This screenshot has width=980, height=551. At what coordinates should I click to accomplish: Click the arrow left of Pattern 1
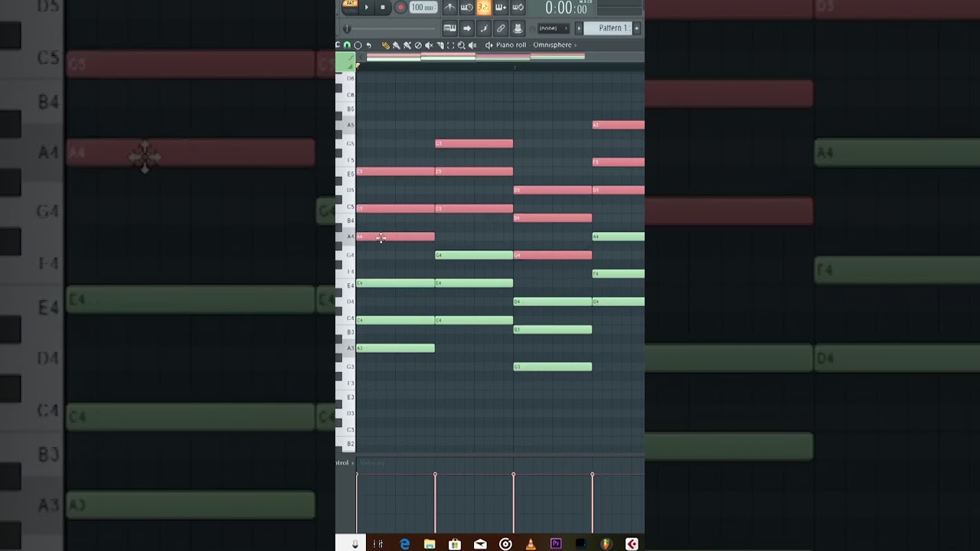coord(579,28)
